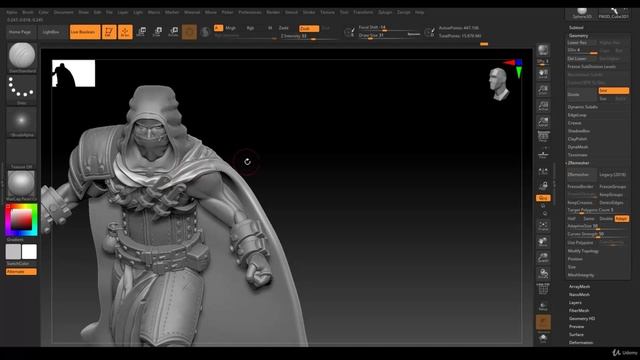
Task: Open the Zplugin menu
Action: [384, 12]
